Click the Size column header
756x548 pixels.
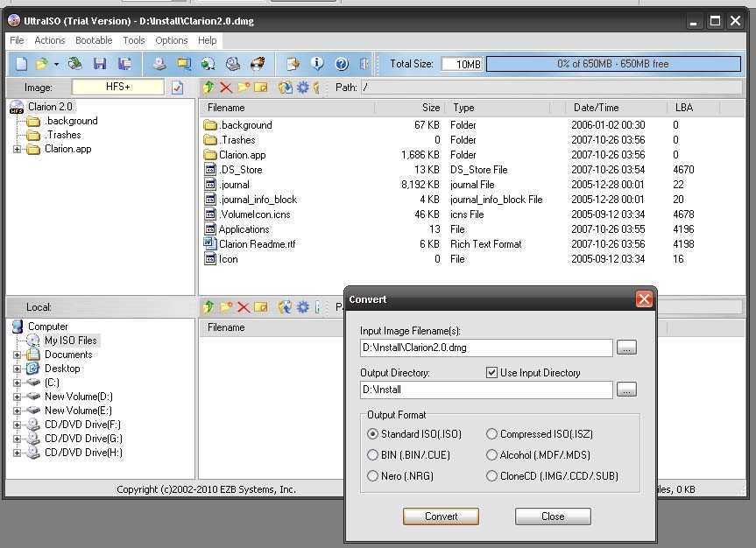(409, 108)
